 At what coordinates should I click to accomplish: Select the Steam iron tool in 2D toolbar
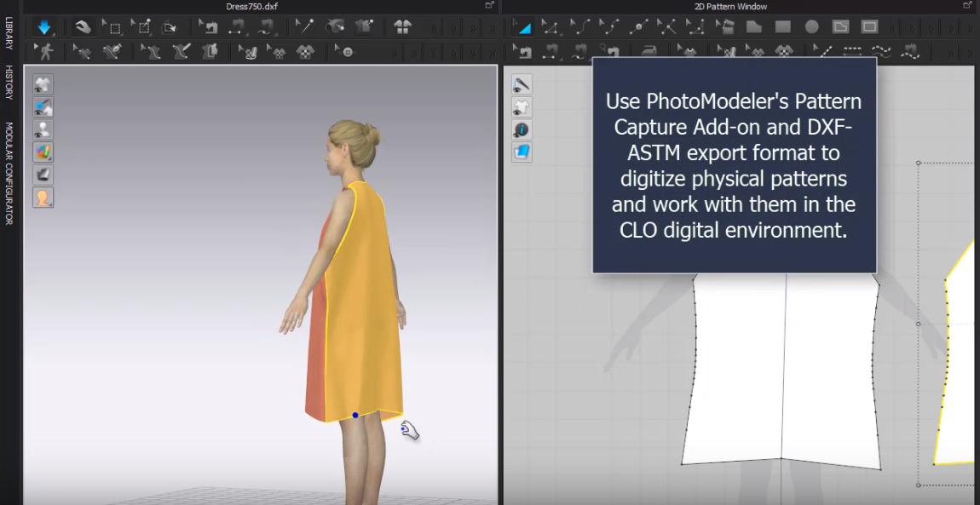click(x=649, y=51)
